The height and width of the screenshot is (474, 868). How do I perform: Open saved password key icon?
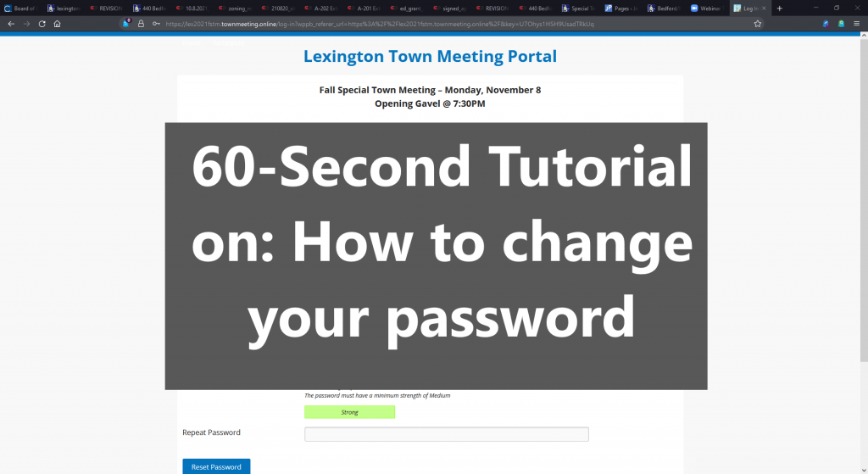pyautogui.click(x=156, y=24)
